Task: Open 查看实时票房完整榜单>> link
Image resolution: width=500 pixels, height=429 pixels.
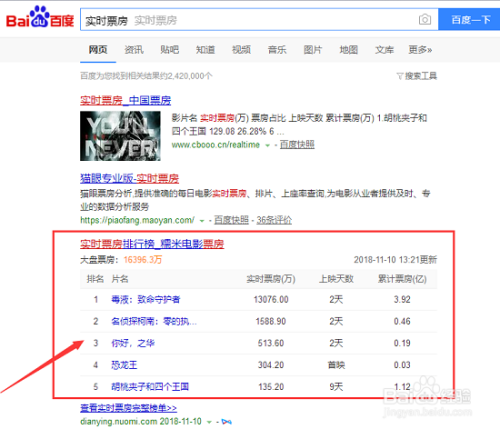Action: click(x=128, y=408)
